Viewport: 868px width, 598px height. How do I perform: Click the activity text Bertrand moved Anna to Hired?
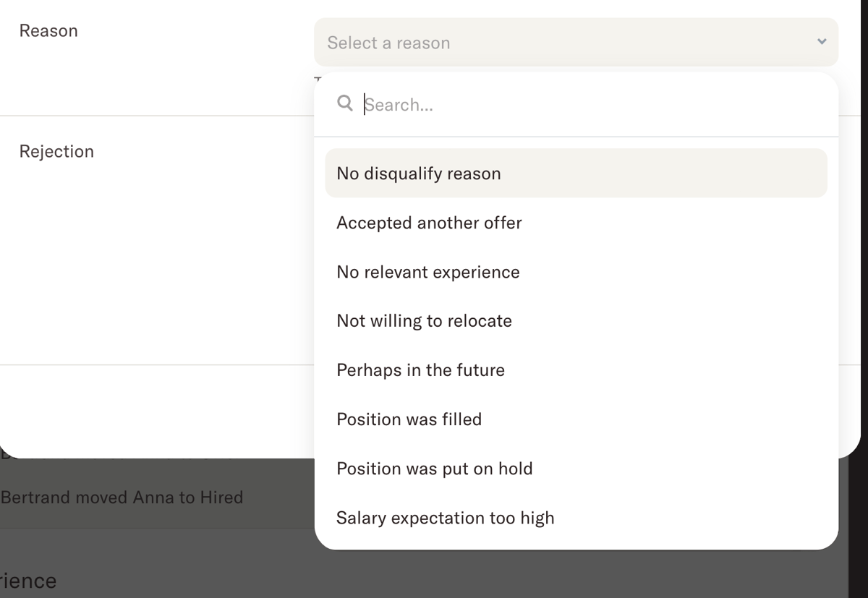pos(122,497)
